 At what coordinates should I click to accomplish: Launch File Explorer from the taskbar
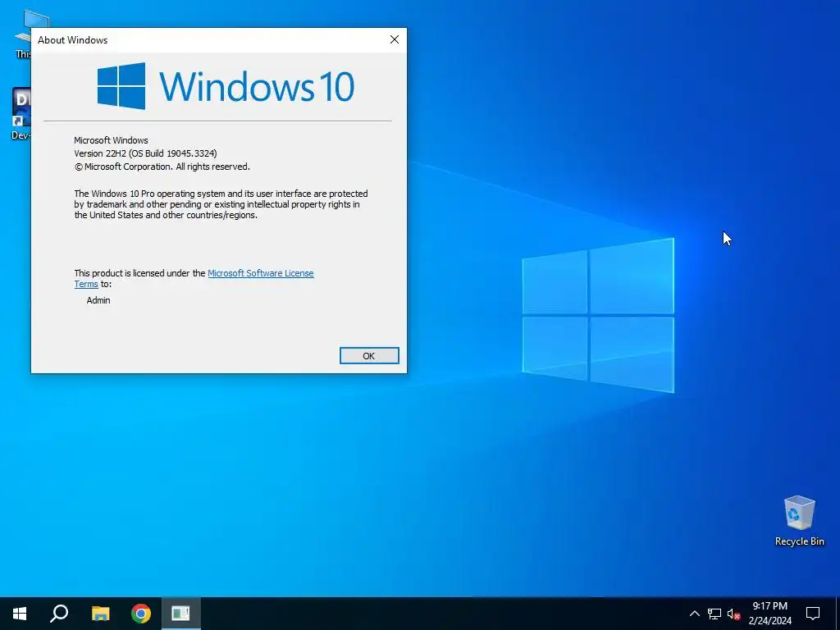click(100, 614)
